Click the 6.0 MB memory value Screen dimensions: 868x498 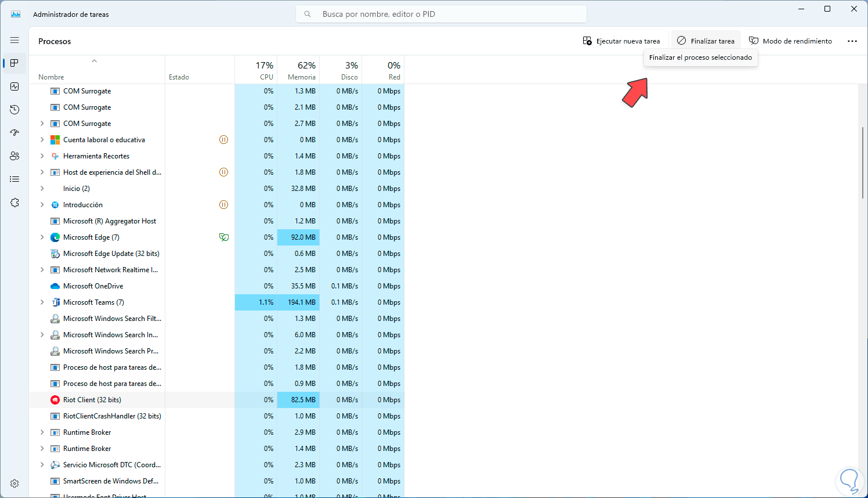[305, 335]
